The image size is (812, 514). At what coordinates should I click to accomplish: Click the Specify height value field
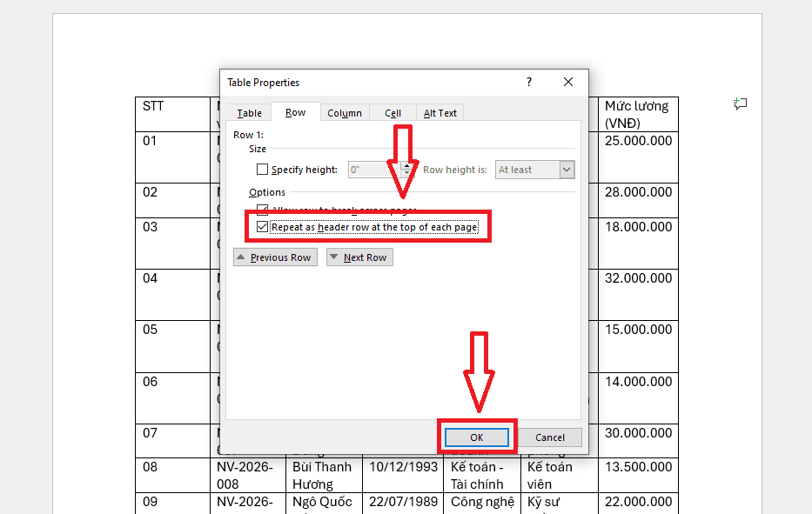[374, 170]
